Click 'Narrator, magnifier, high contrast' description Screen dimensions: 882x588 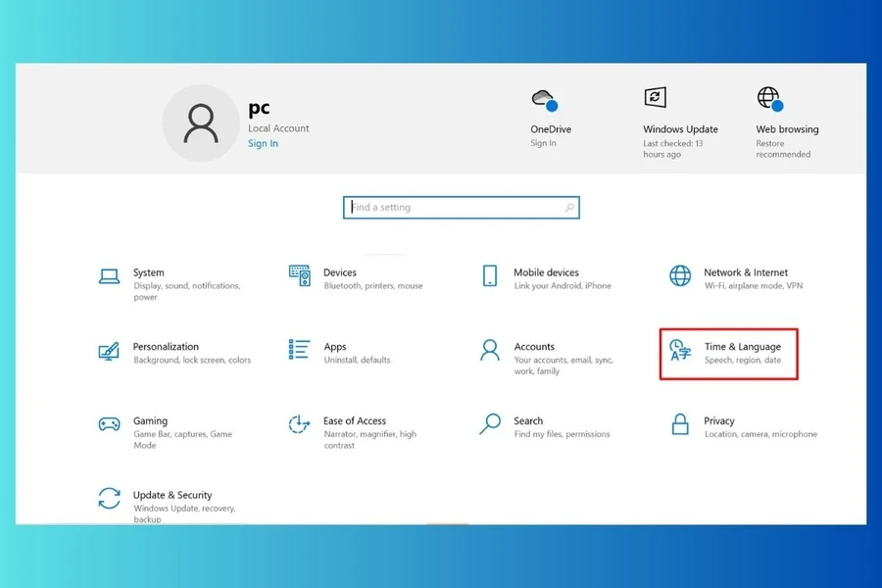pos(370,440)
